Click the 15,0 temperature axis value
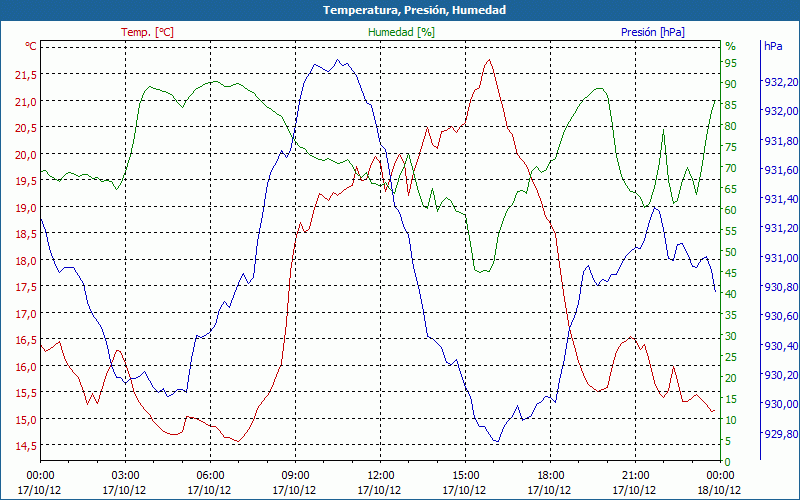The image size is (800, 500). pos(26,420)
